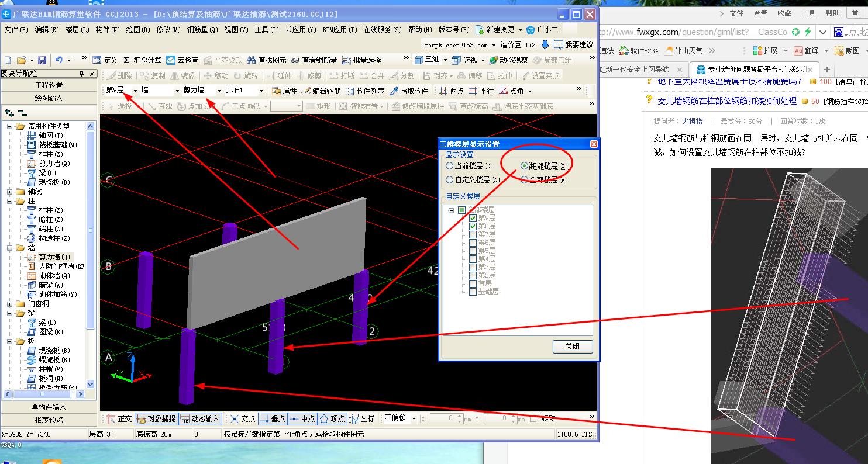Open the 工具(T) menu
The width and height of the screenshot is (868, 464).
(x=267, y=30)
